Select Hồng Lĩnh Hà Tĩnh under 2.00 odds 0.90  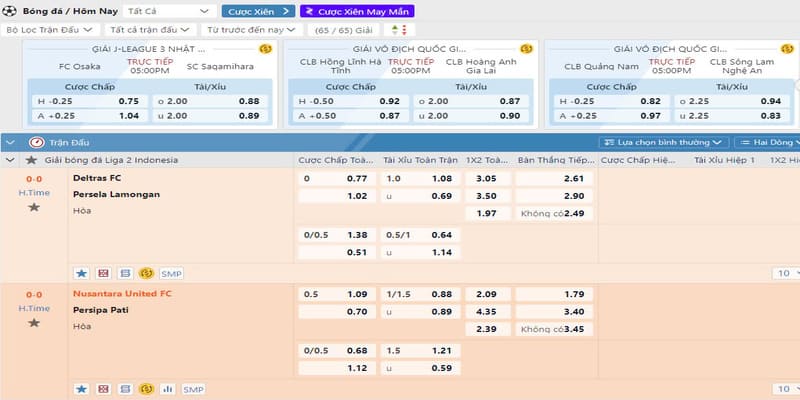click(471, 116)
